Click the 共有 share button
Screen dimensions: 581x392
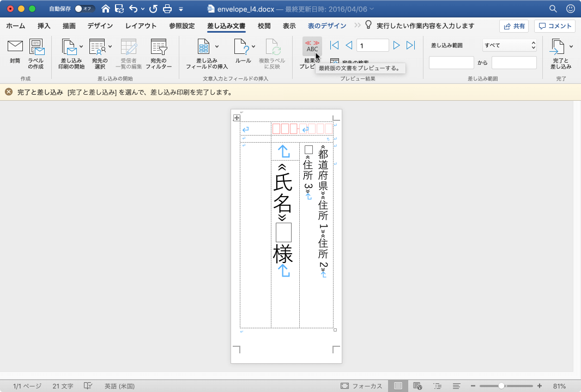coord(514,26)
